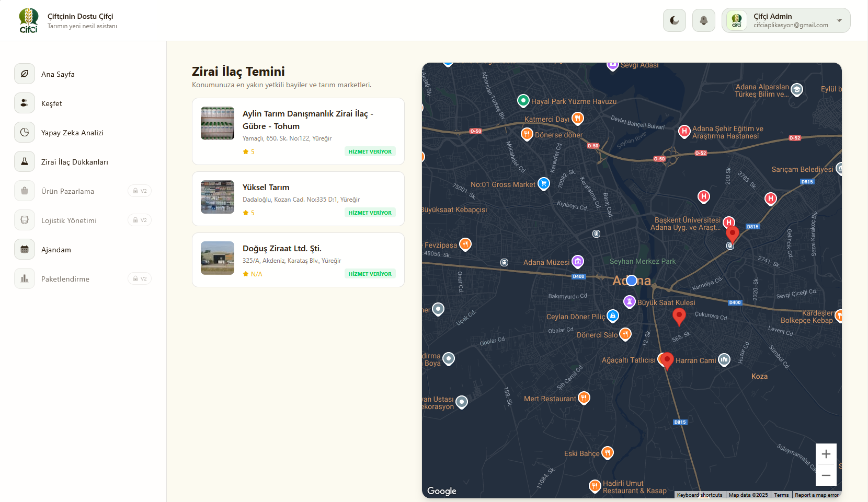Select the Yüksel Tarım store thumbnail
Screen dimensions: 868x502
[x=218, y=197]
